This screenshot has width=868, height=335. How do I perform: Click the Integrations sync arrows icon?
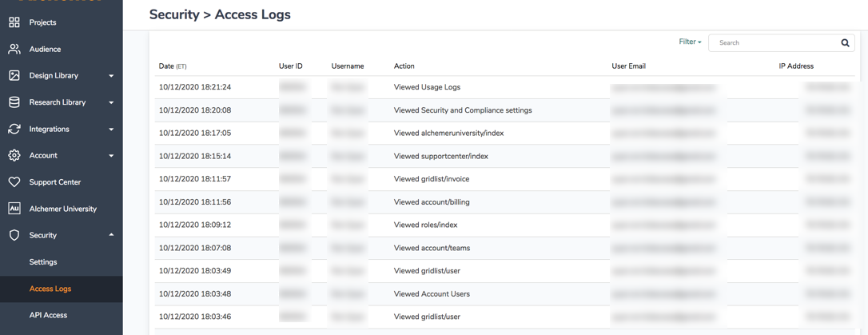pyautogui.click(x=14, y=129)
